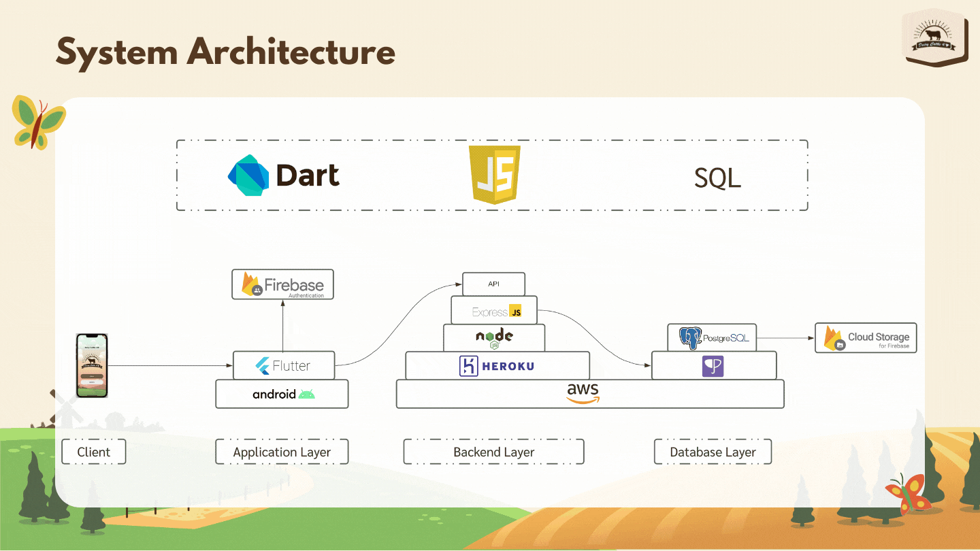Click the Dart logo
This screenshot has height=551, width=980.
(283, 176)
